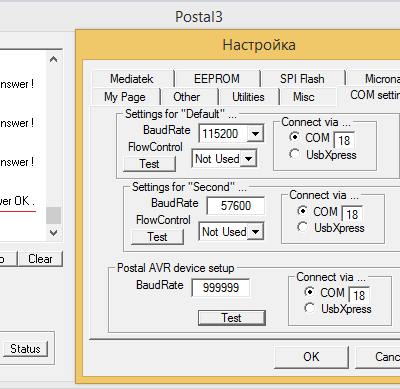Open the Default BaudRate 115200 dropdown
Screen dimensions: 400x389
255,134
